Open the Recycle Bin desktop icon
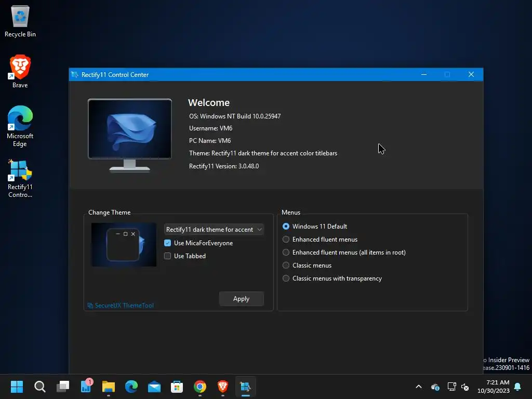 coord(20,21)
